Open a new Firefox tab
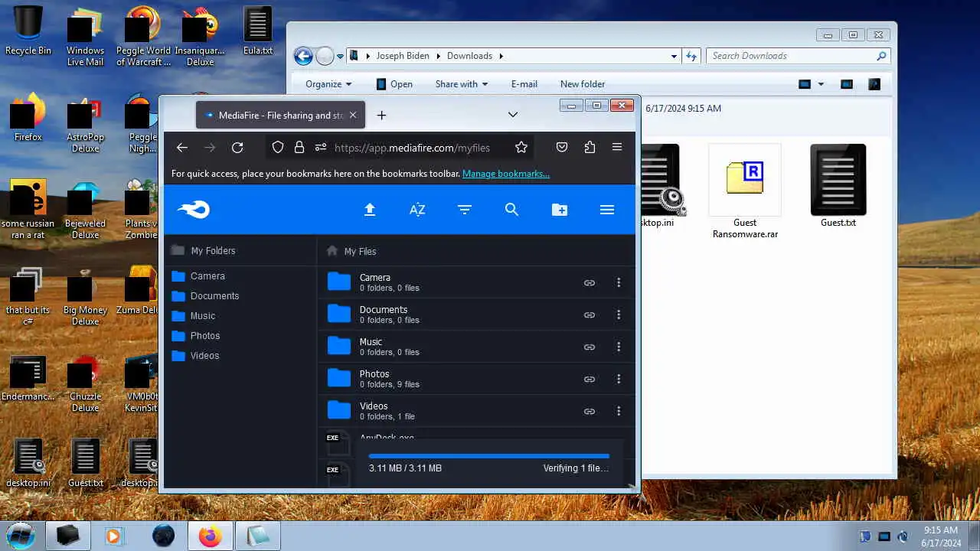Viewport: 980px width, 551px height. click(x=381, y=116)
